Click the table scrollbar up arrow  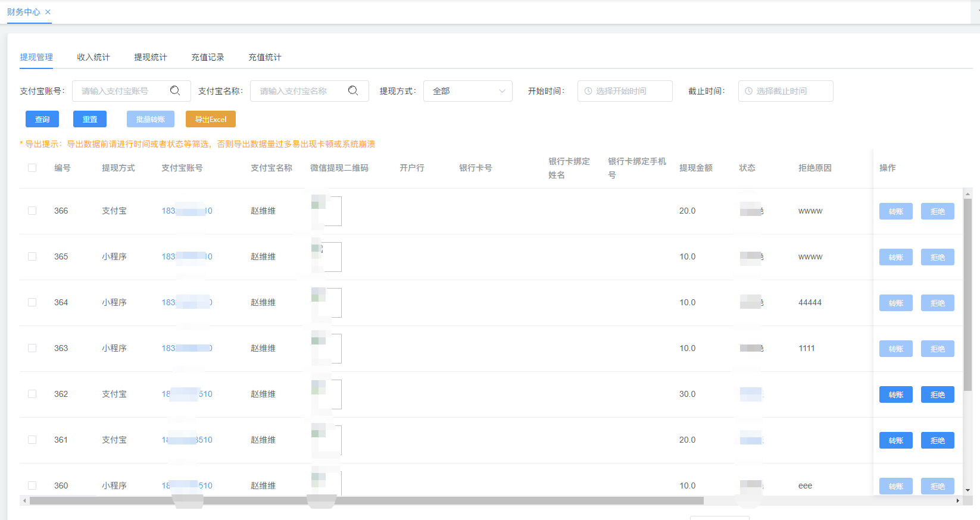pyautogui.click(x=967, y=193)
